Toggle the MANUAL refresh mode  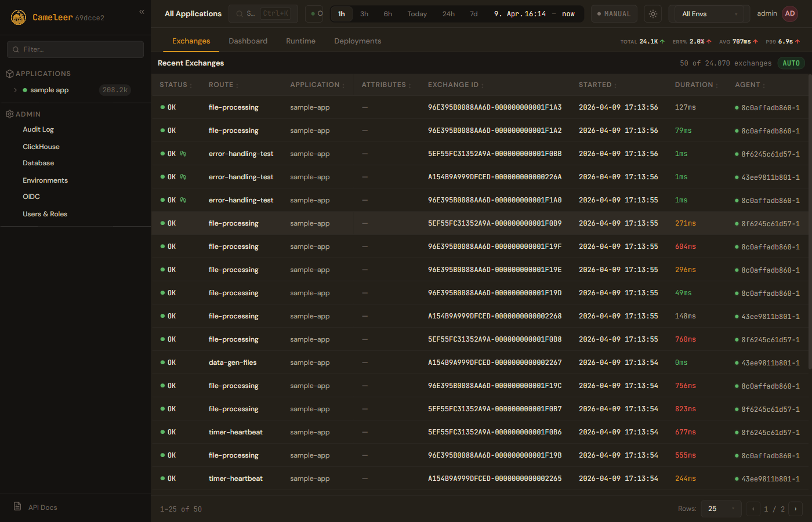coord(614,14)
